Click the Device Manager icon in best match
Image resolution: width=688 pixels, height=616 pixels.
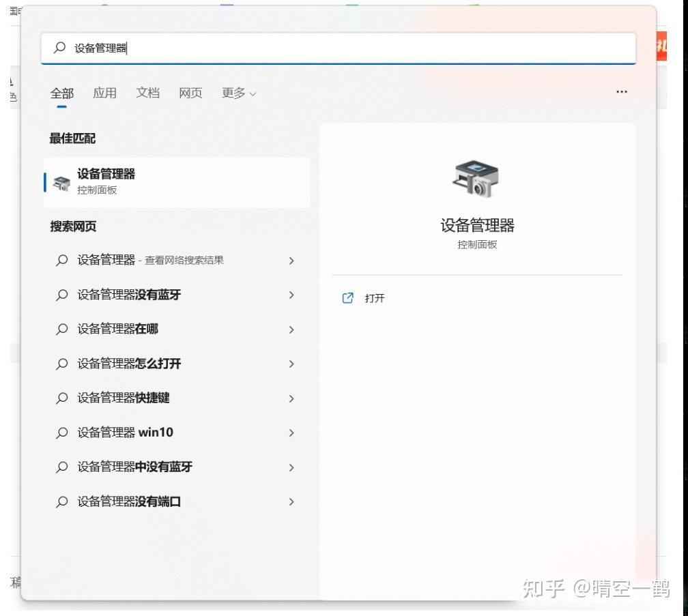[x=61, y=183]
